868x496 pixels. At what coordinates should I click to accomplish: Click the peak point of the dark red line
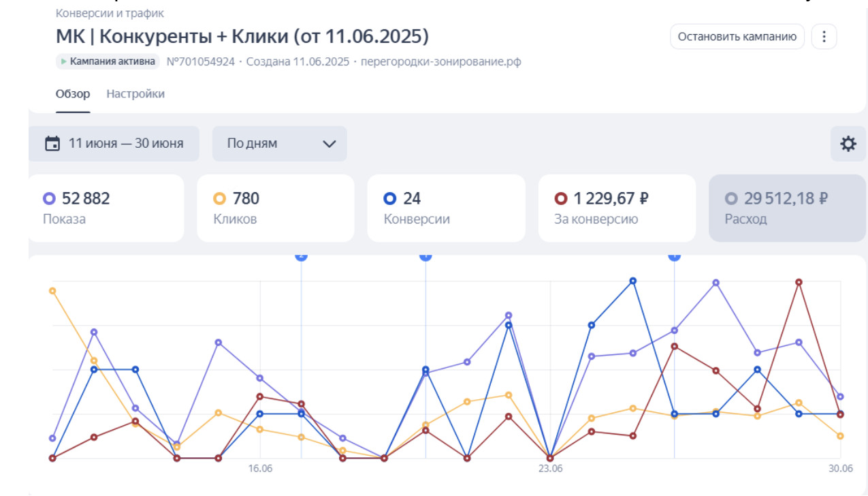pos(799,282)
